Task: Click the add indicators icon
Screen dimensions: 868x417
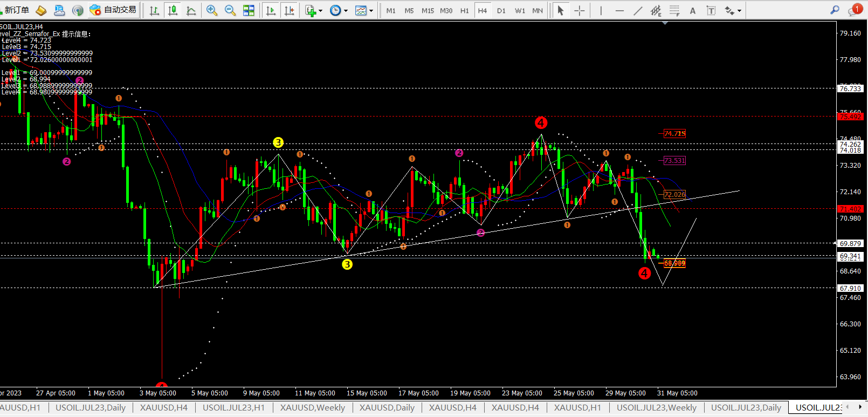Action: (311, 10)
